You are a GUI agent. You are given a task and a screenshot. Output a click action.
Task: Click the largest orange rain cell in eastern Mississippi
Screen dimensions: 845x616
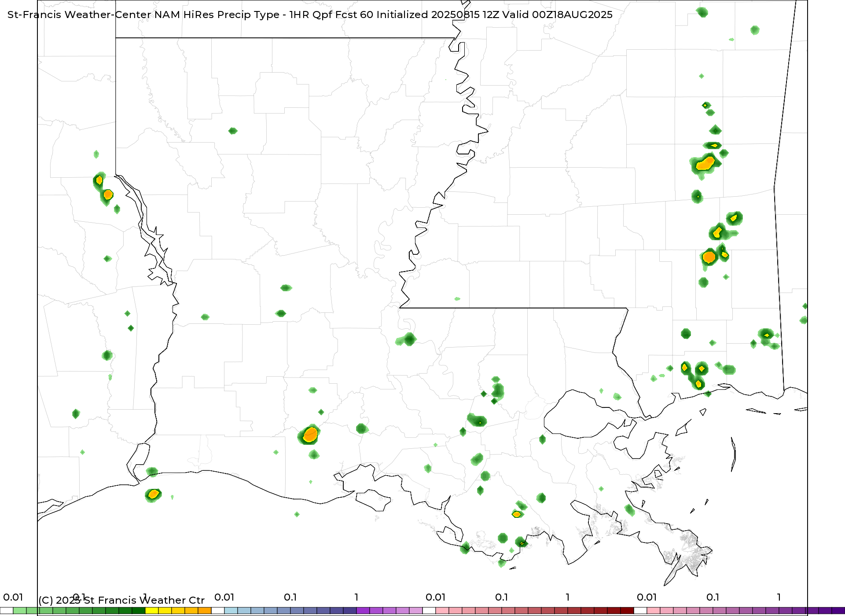705,164
